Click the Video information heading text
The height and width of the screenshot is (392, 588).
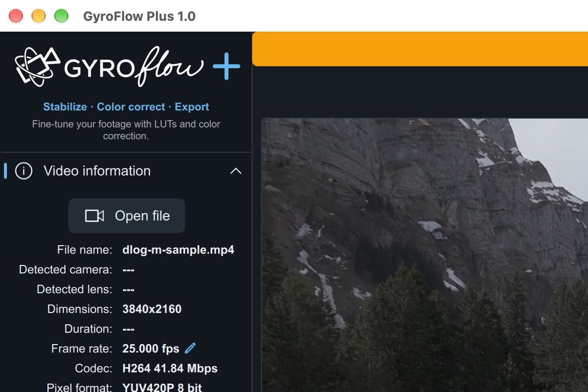(x=97, y=171)
